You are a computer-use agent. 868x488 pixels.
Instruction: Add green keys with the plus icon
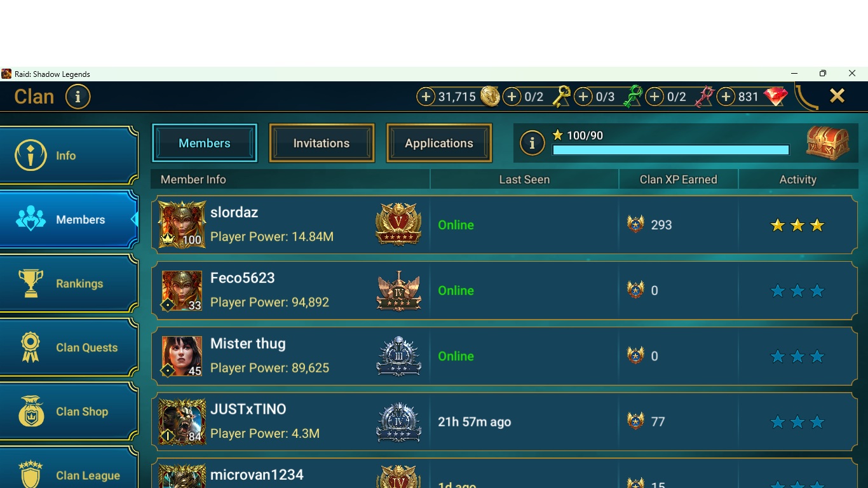(x=583, y=97)
